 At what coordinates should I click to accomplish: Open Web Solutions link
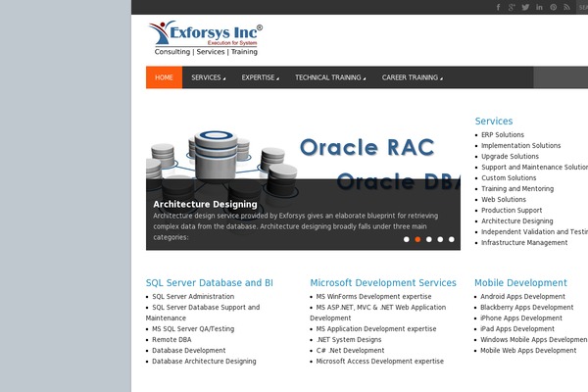[x=504, y=199]
